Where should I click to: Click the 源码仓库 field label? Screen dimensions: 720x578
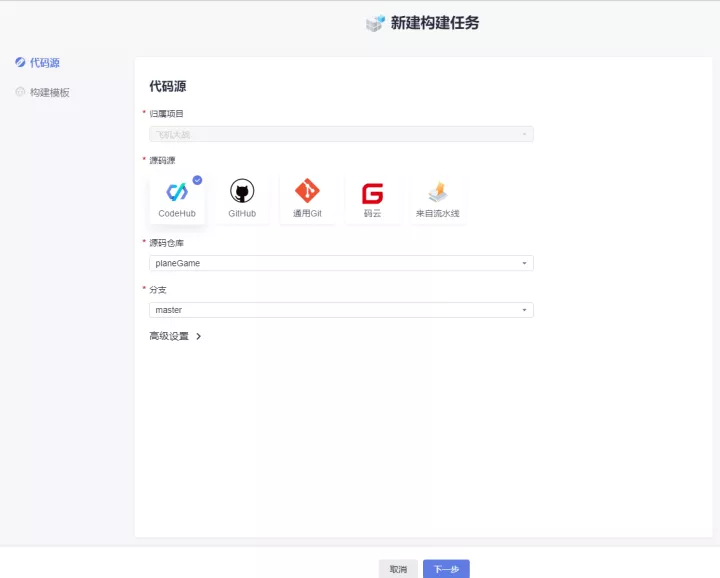(x=166, y=243)
